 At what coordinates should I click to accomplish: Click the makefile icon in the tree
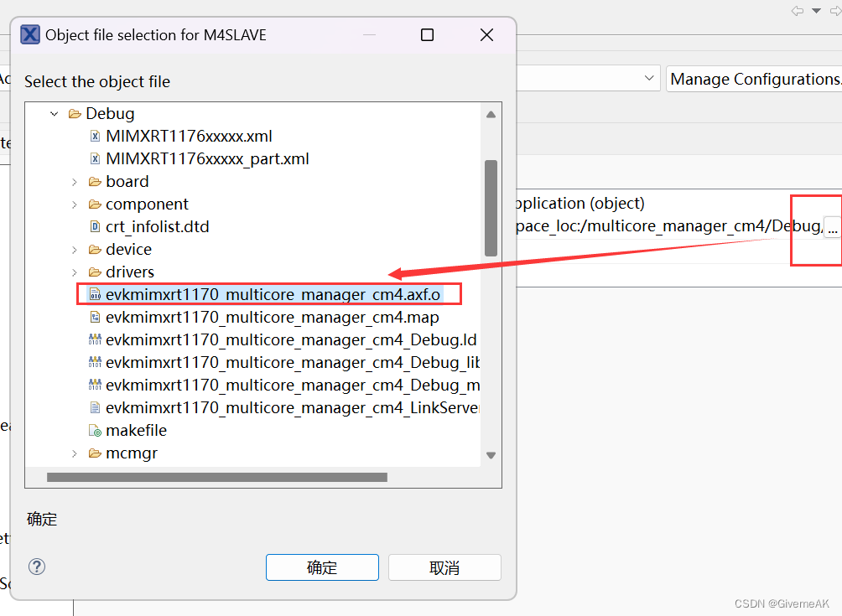click(x=95, y=430)
